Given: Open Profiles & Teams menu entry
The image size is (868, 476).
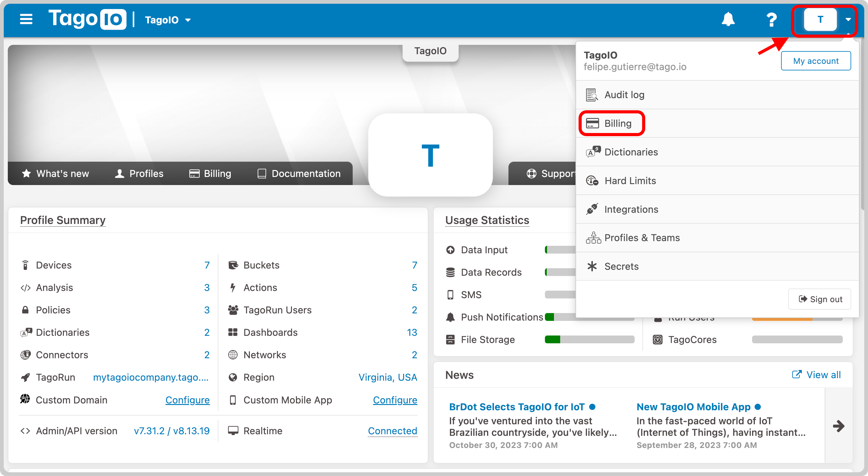Looking at the screenshot, I should point(717,238).
